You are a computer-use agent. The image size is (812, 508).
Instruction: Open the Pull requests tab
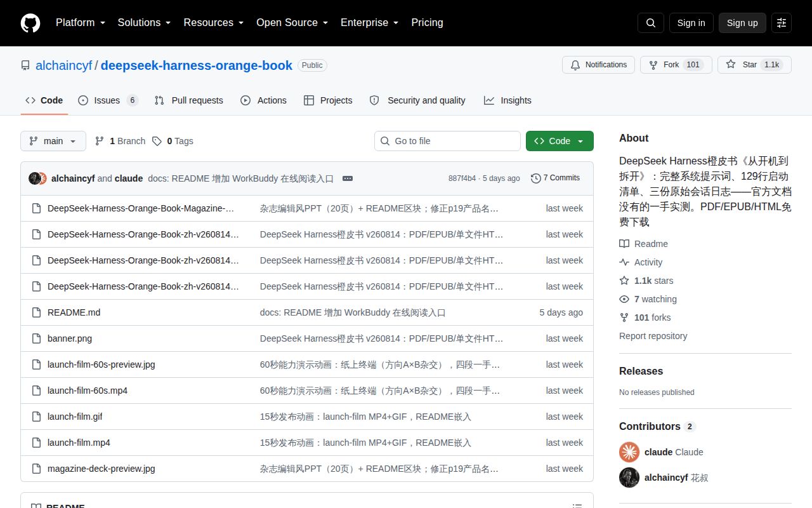(189, 100)
